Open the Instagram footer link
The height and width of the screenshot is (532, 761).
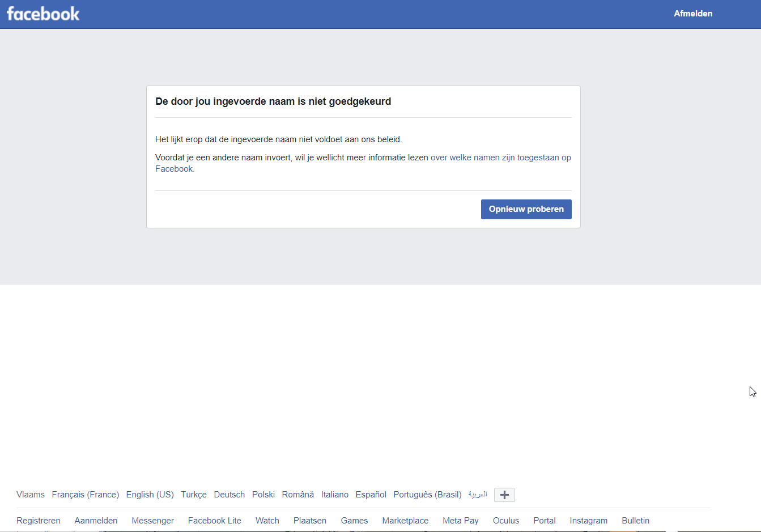click(x=588, y=521)
